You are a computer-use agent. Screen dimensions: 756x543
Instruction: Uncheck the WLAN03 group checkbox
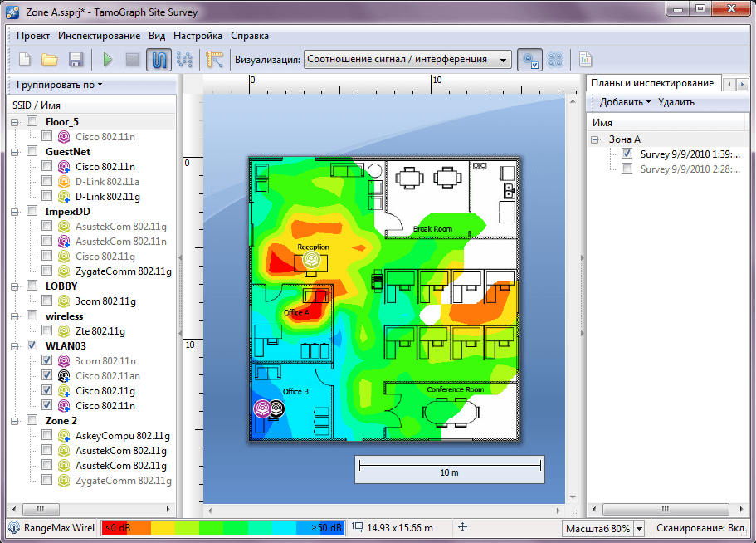tap(32, 345)
